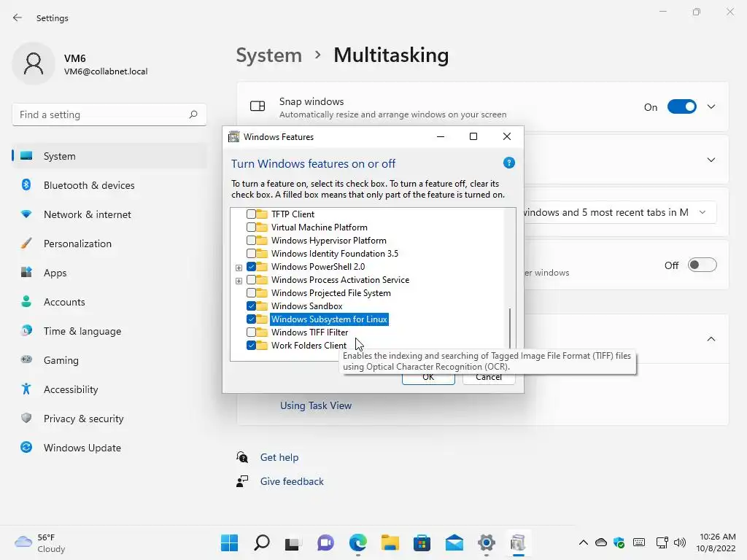Viewport: 747px width, 560px height.
Task: Open Microsoft Store from taskbar
Action: [422, 542]
